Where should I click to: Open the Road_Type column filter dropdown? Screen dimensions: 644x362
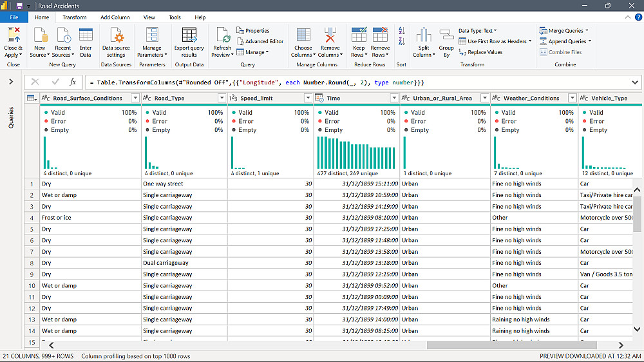coord(222,98)
